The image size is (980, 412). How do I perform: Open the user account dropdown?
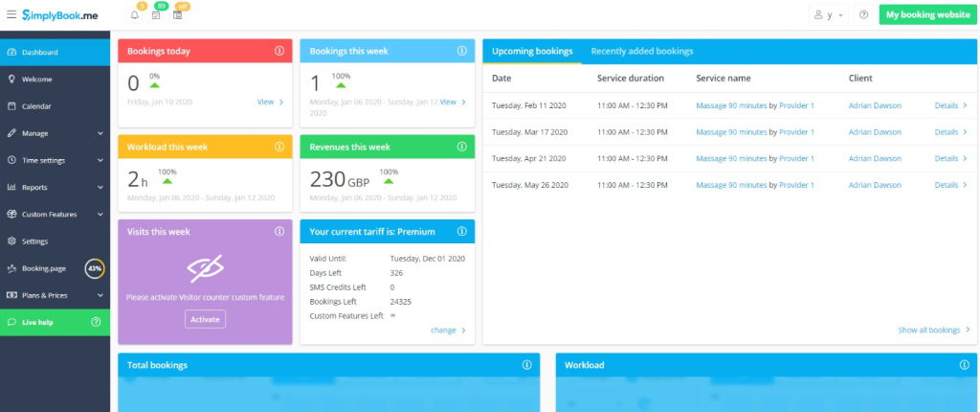coord(829,15)
